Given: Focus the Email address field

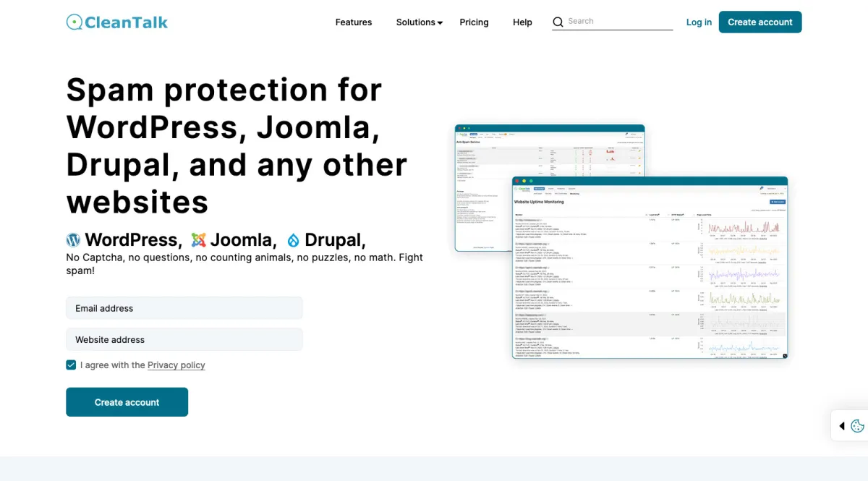Looking at the screenshot, I should pos(184,308).
